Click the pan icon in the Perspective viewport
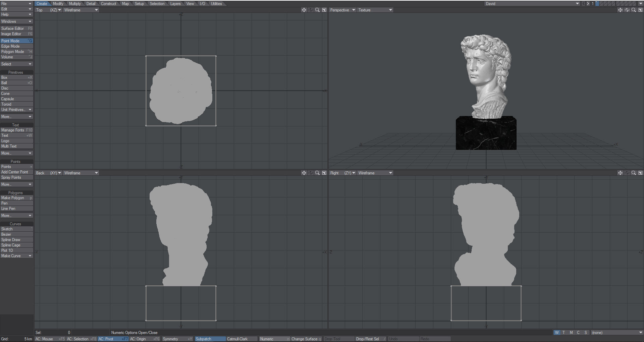Screen dimensions: 644x342 (620, 10)
